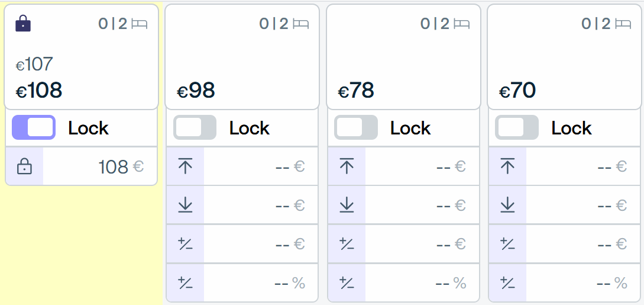
Task: Disable the Lock toggle on €108 card
Action: tap(34, 127)
